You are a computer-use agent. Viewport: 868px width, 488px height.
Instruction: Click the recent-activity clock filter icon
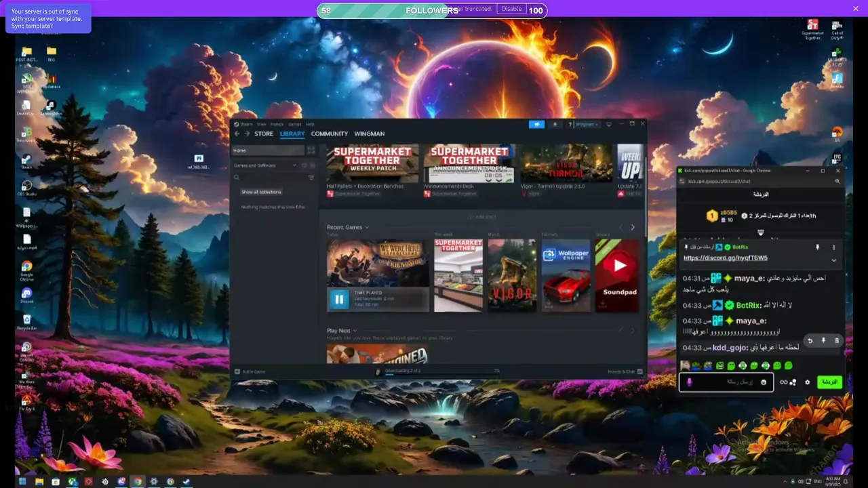(x=304, y=165)
